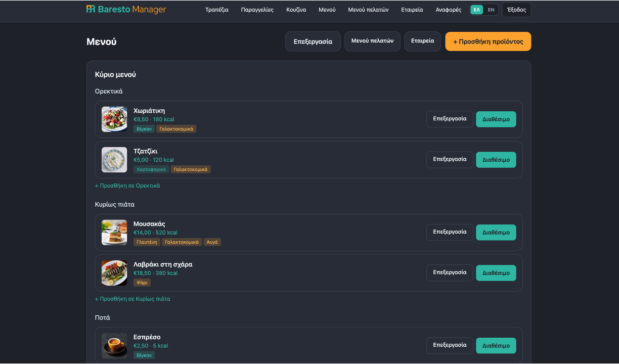Click the Λαβράκι στη σχάρα name
The height and width of the screenshot is (364, 619).
point(163,264)
